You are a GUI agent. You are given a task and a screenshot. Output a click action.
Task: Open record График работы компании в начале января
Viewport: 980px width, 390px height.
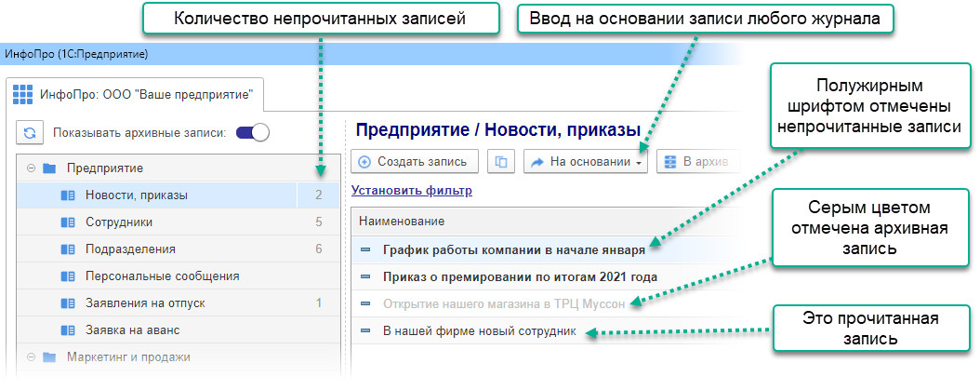513,249
